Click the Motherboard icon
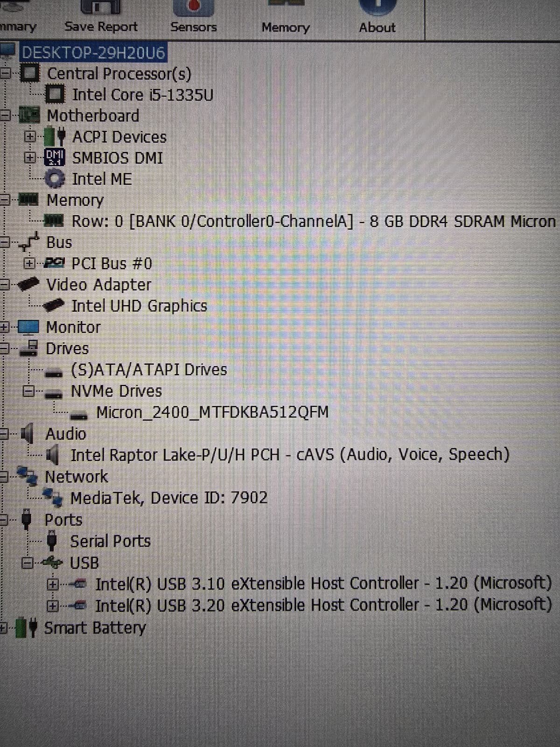Viewport: 560px width, 747px height. coord(30,115)
